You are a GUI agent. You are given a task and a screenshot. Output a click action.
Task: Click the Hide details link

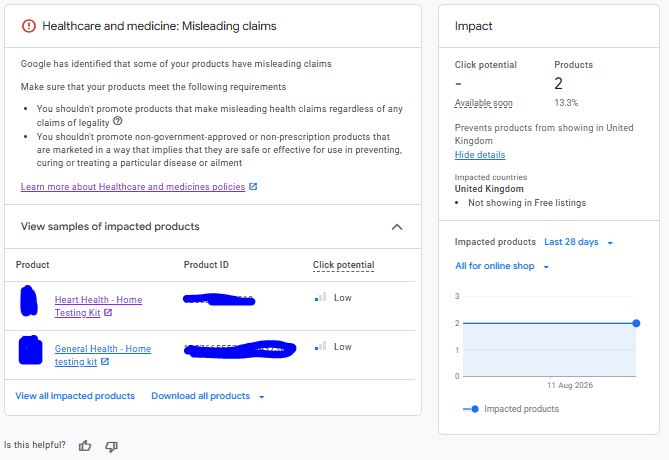point(480,155)
